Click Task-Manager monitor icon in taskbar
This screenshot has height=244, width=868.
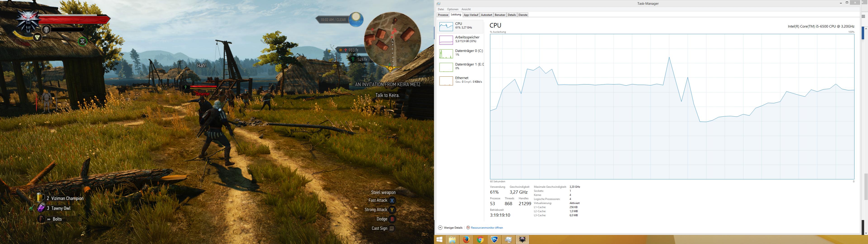tap(508, 240)
